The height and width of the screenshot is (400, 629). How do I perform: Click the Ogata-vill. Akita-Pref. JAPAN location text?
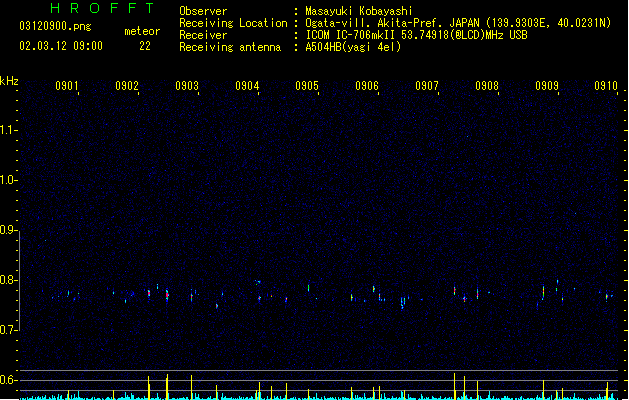click(x=458, y=23)
